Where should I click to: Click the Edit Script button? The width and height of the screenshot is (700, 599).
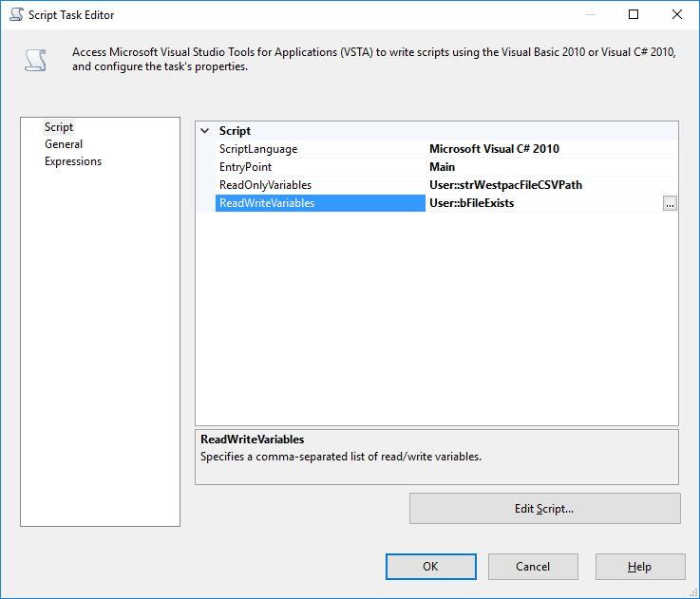pos(544,509)
